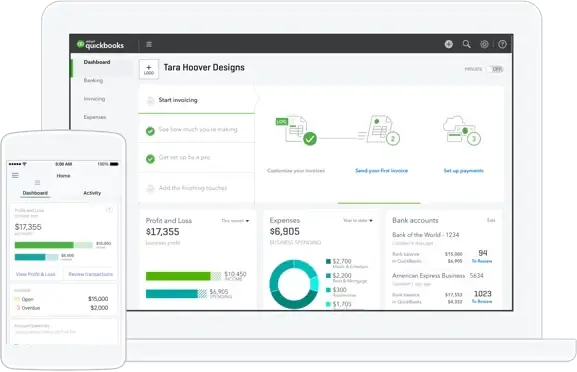Click the empty circle next to Start invoicing

click(150, 100)
